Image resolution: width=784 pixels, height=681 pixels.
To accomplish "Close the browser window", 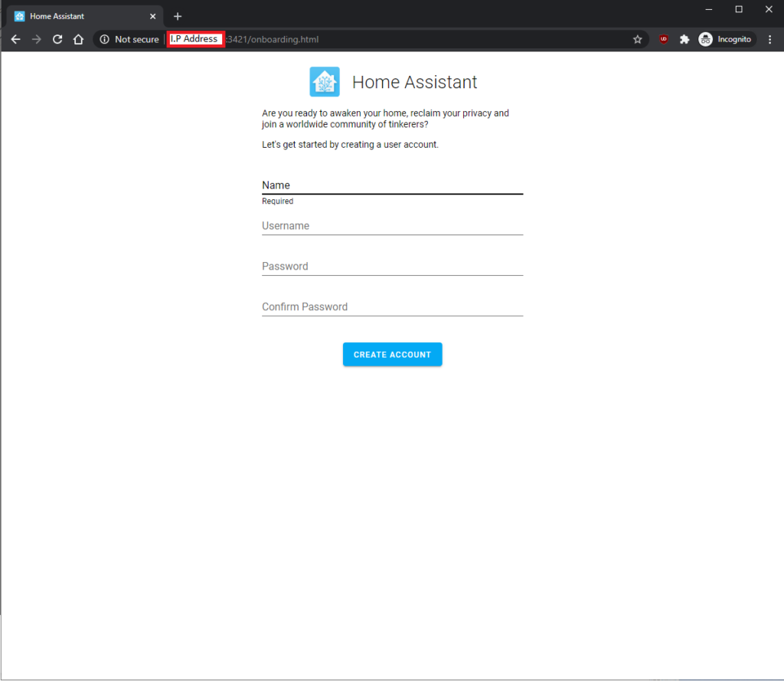I will (x=769, y=9).
